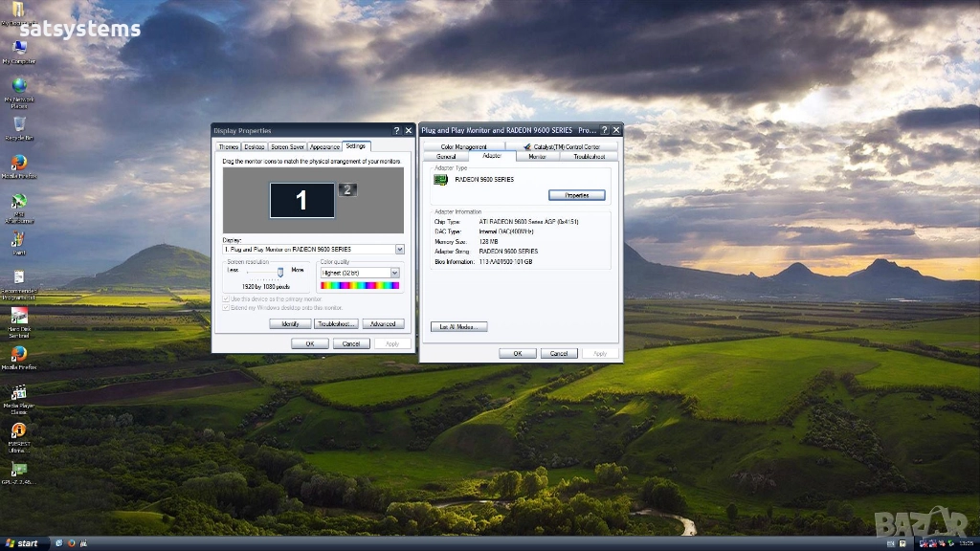Toggle 'Use this device as primary monitor'
This screenshot has height=551, width=980.
pos(227,299)
